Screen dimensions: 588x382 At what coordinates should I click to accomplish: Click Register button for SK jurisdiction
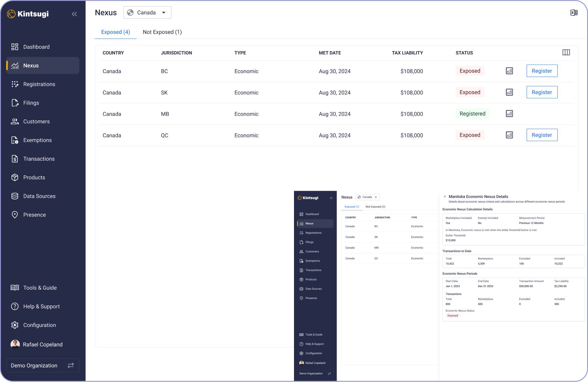pyautogui.click(x=542, y=92)
